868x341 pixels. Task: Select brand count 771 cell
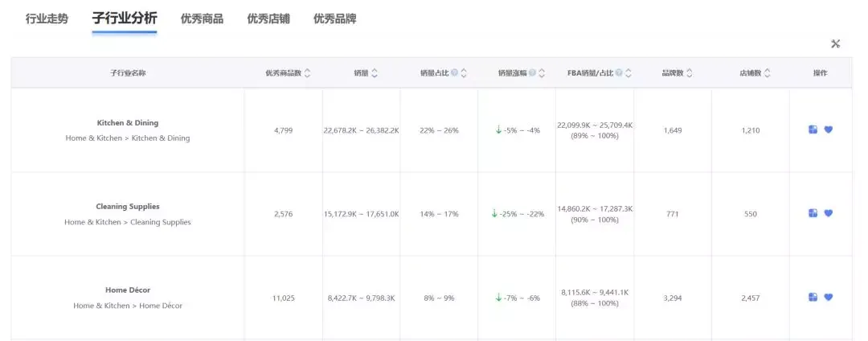click(673, 214)
